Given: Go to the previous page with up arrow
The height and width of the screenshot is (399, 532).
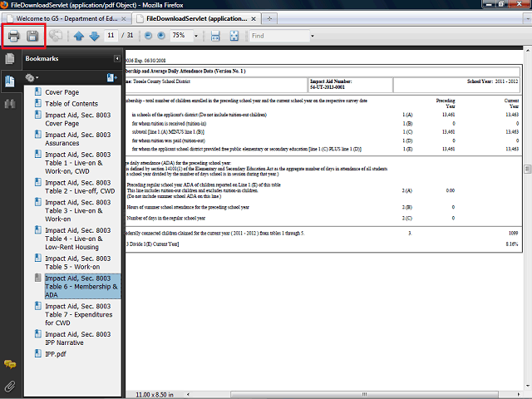Looking at the screenshot, I should point(79,37).
